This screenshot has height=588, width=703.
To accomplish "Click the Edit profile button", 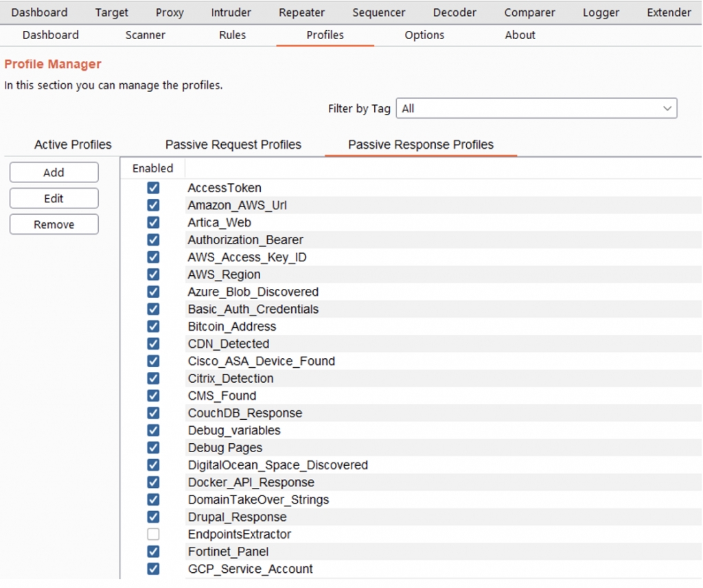I will tap(54, 199).
